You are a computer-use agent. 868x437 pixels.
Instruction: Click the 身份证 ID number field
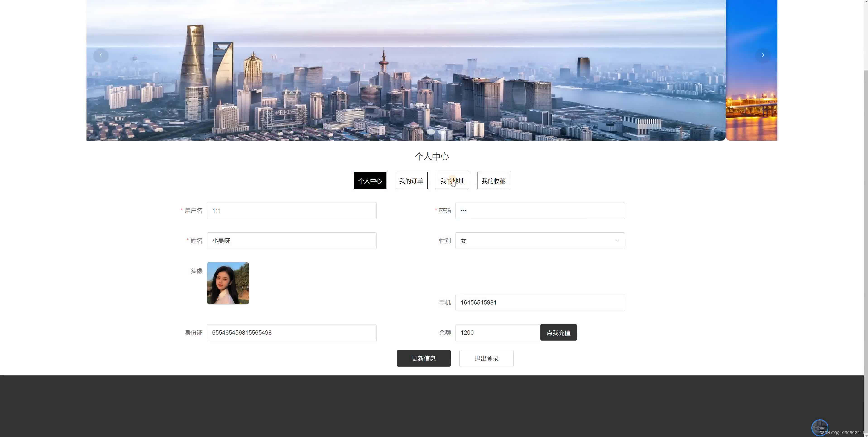point(291,333)
